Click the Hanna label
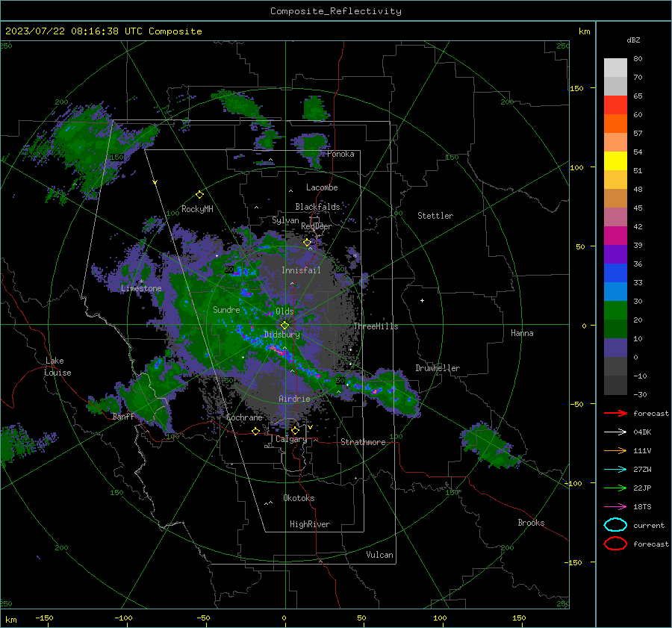 [x=522, y=333]
